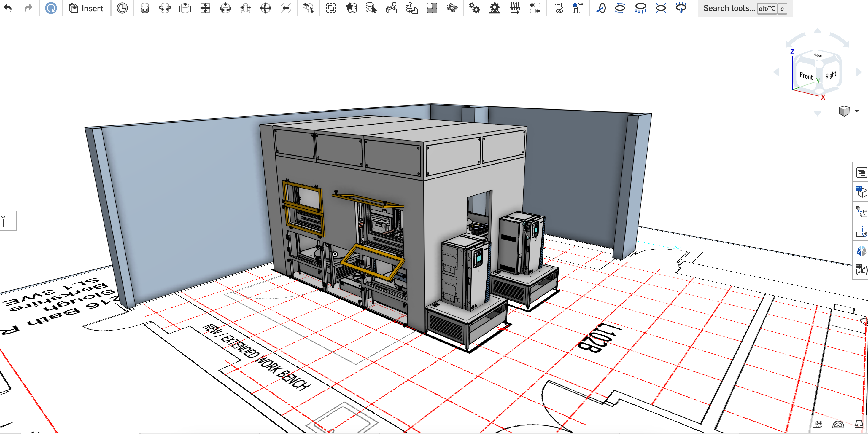
Task: Click the list with hidden-eye icon
Action: [x=558, y=8]
